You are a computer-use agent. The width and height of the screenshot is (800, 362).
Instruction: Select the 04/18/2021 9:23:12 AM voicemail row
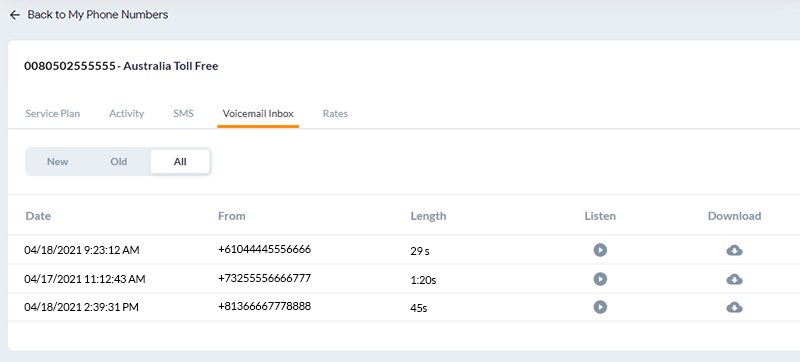click(x=404, y=250)
